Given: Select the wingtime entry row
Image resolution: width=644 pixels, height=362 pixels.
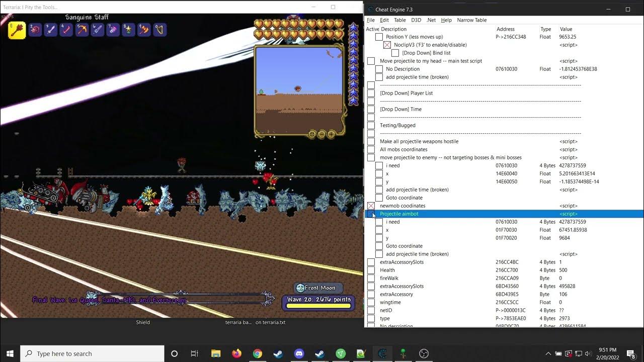Looking at the screenshot, I should (504, 302).
